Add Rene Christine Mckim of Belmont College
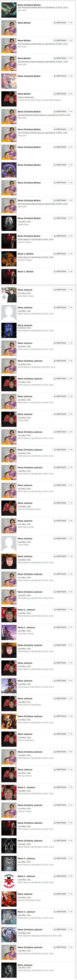 60,236
